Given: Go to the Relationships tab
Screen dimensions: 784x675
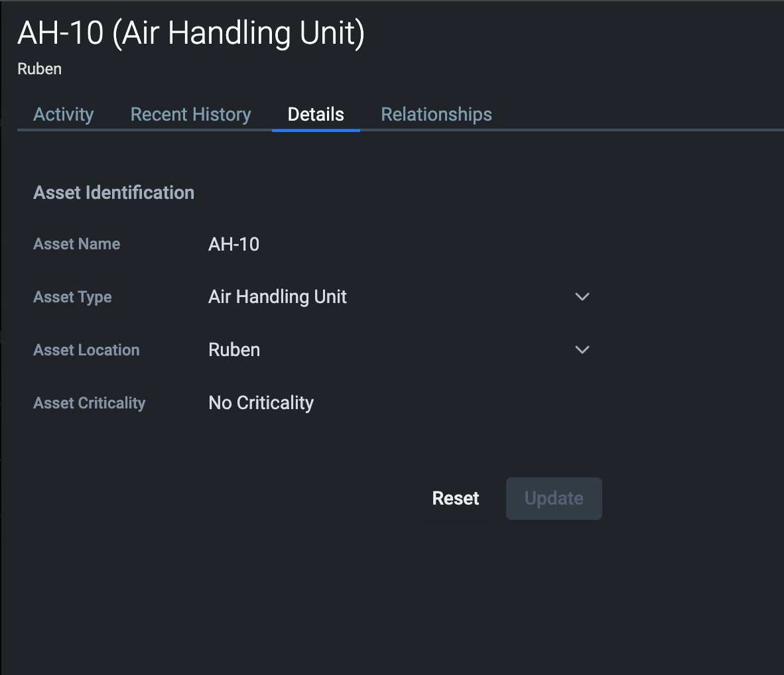Looking at the screenshot, I should (x=436, y=115).
